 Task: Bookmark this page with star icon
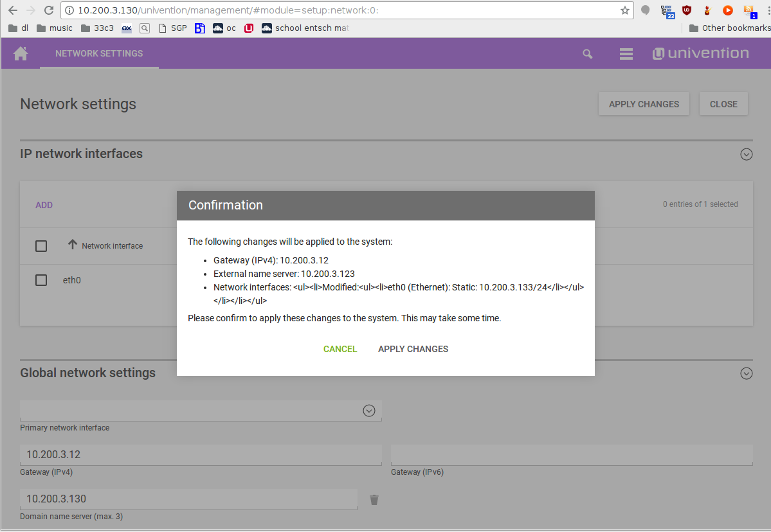click(624, 10)
